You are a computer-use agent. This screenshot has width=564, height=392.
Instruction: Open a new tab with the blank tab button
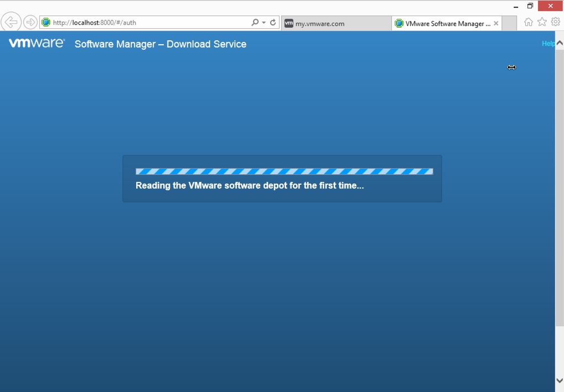509,23
